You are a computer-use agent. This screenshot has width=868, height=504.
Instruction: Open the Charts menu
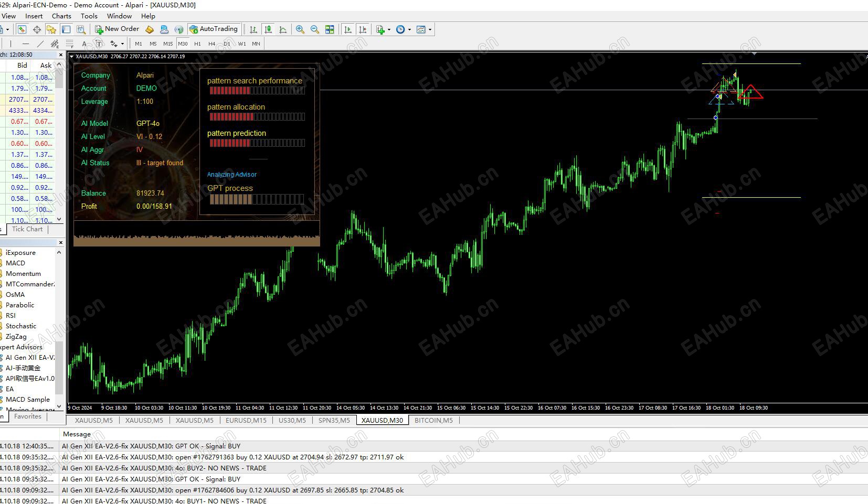[x=61, y=16]
